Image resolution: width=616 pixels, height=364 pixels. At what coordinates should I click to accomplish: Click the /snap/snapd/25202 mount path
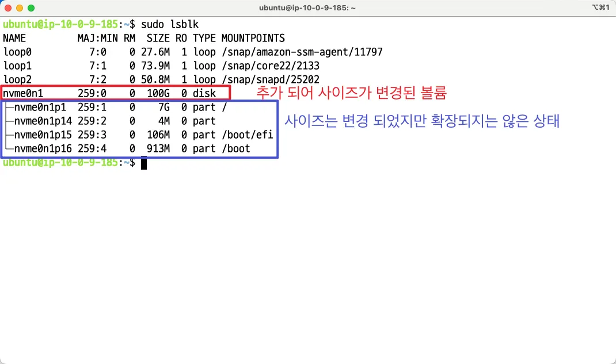(x=271, y=79)
